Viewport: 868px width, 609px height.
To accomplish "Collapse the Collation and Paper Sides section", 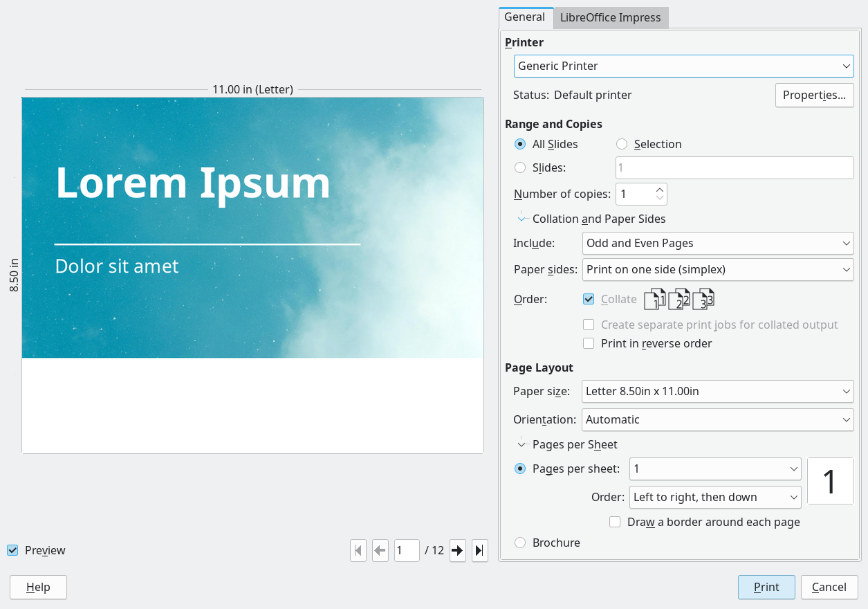I will pyautogui.click(x=523, y=218).
